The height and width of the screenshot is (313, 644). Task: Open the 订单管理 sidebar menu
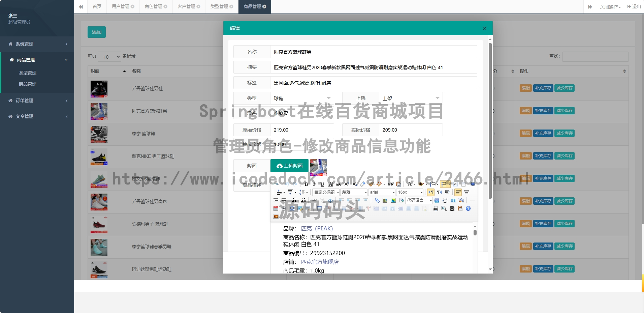pyautogui.click(x=37, y=101)
